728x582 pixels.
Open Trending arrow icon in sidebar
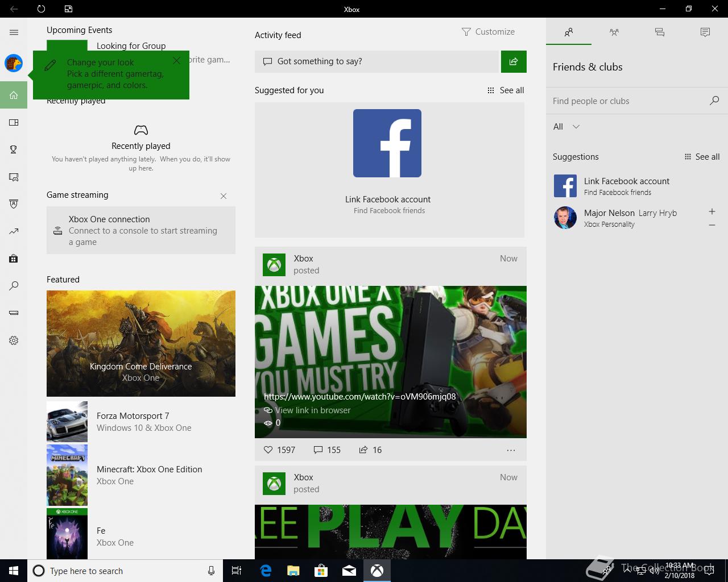point(14,231)
